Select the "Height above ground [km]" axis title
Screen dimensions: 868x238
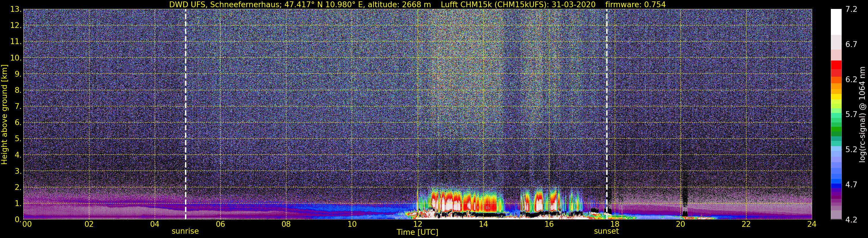click(4, 114)
